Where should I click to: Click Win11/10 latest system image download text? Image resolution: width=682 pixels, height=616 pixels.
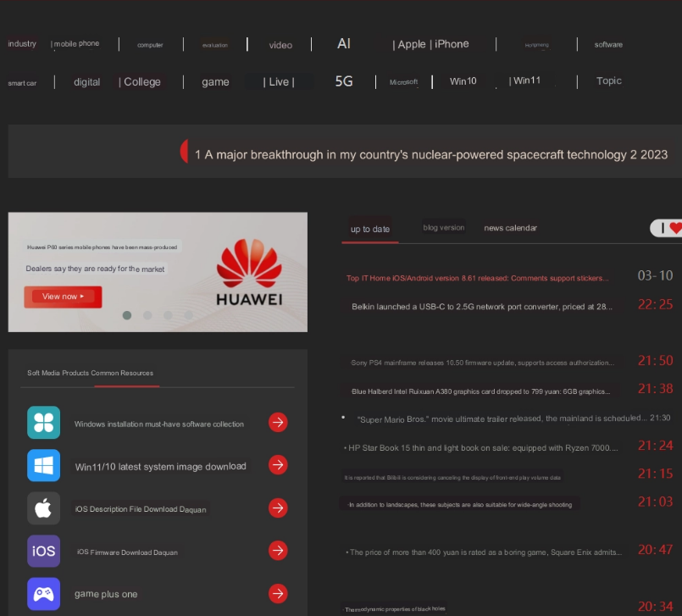tap(160, 466)
